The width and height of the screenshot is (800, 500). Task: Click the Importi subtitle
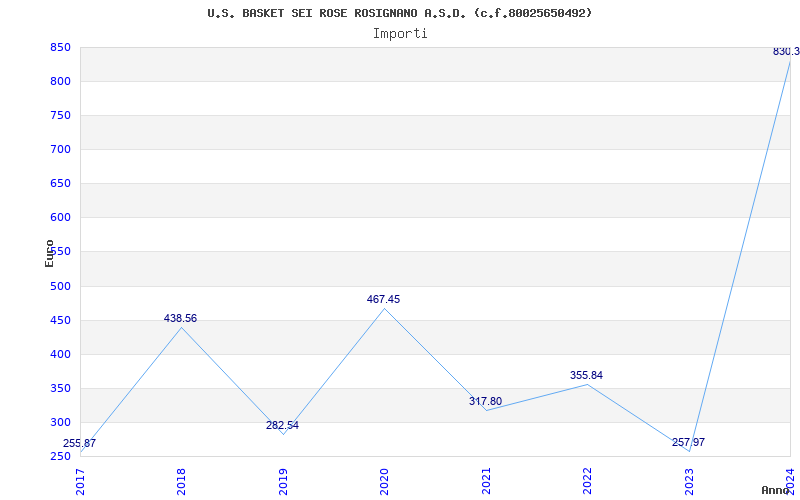tap(400, 34)
